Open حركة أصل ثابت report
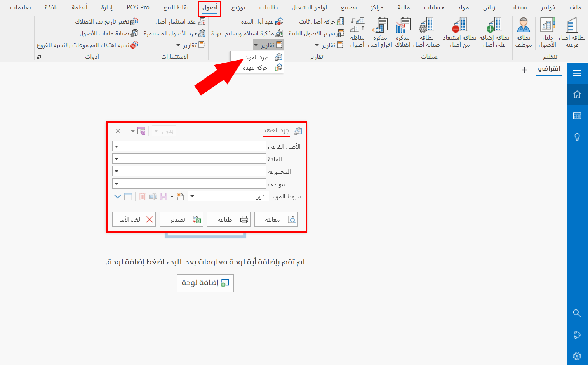This screenshot has height=365, width=588. pyautogui.click(x=322, y=22)
